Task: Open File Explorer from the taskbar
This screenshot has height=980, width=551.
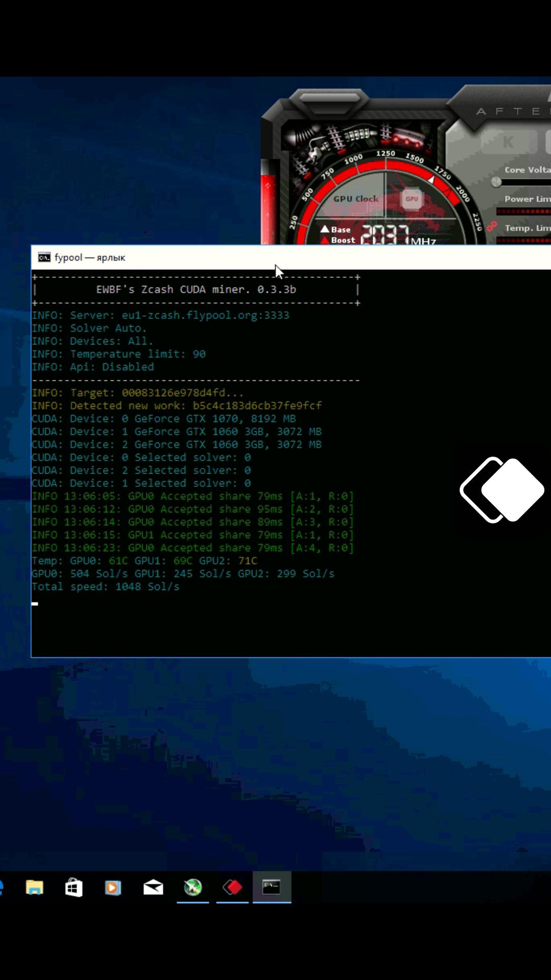Action: click(x=35, y=888)
